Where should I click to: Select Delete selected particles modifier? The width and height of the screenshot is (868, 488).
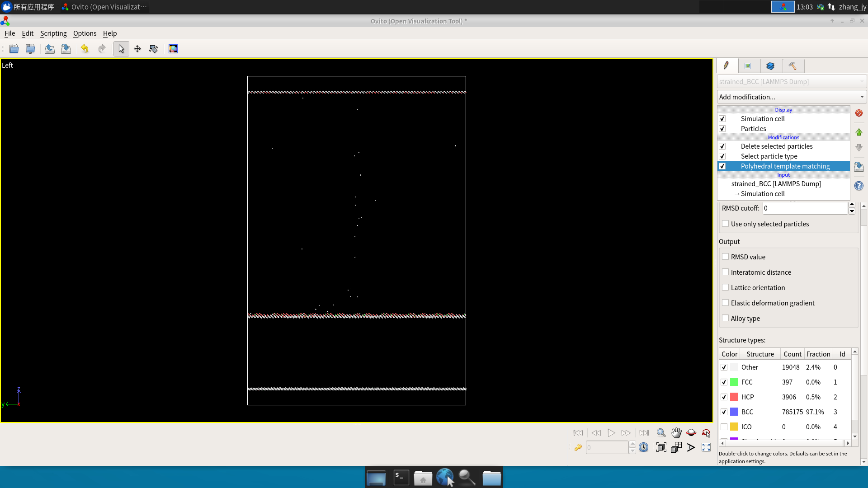pos(776,146)
